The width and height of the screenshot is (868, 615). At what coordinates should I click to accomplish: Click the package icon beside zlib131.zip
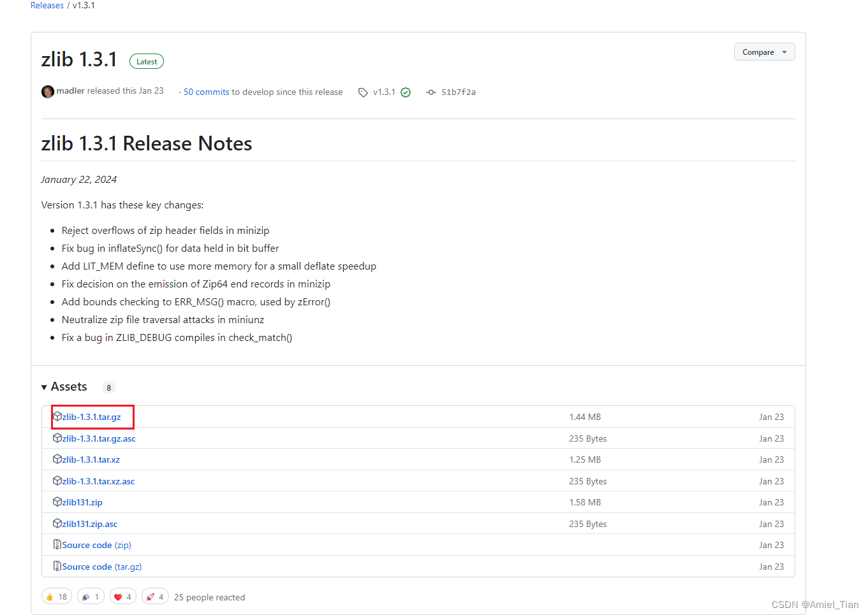pos(57,502)
